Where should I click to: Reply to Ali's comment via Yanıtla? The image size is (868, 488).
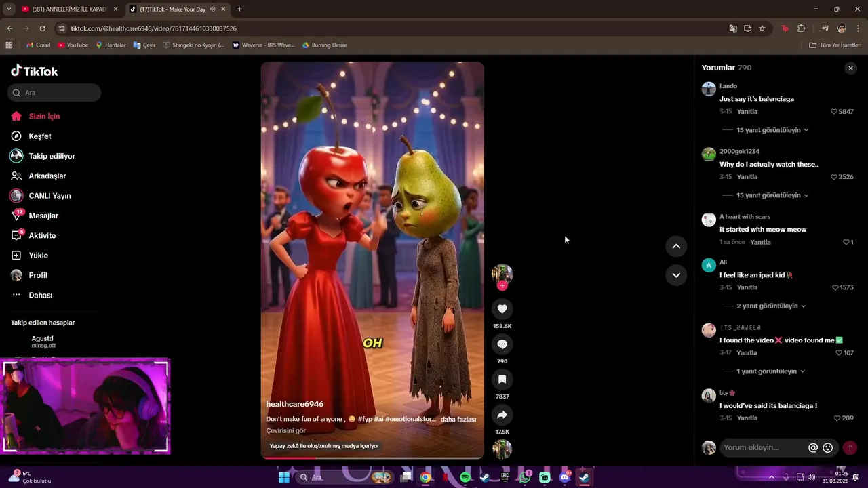coord(747,288)
